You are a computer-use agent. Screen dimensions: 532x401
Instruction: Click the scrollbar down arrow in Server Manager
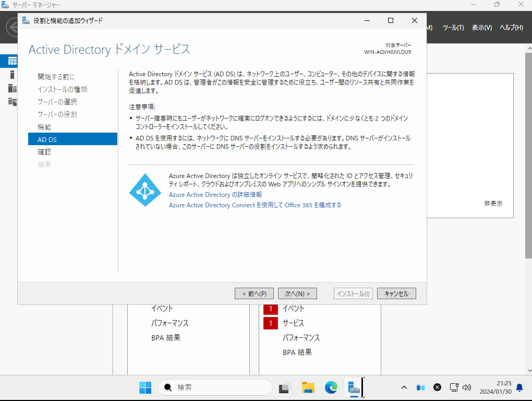coord(529,371)
